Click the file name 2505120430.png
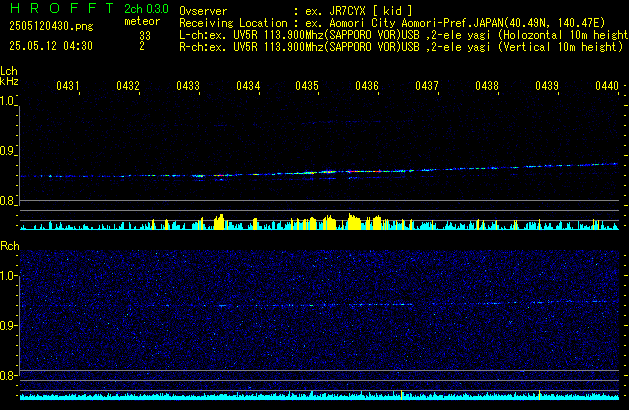This screenshot has width=629, height=410. (51, 26)
